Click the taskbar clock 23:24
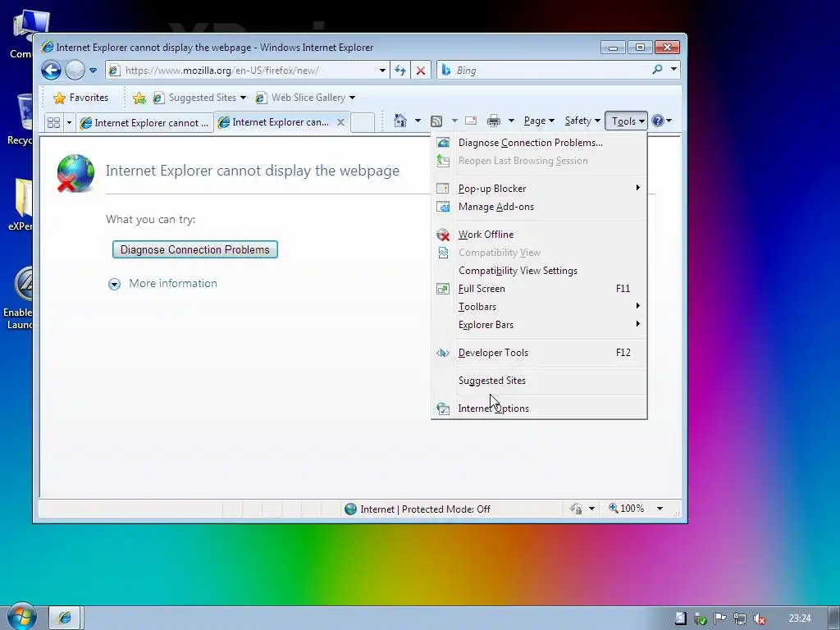 point(800,619)
